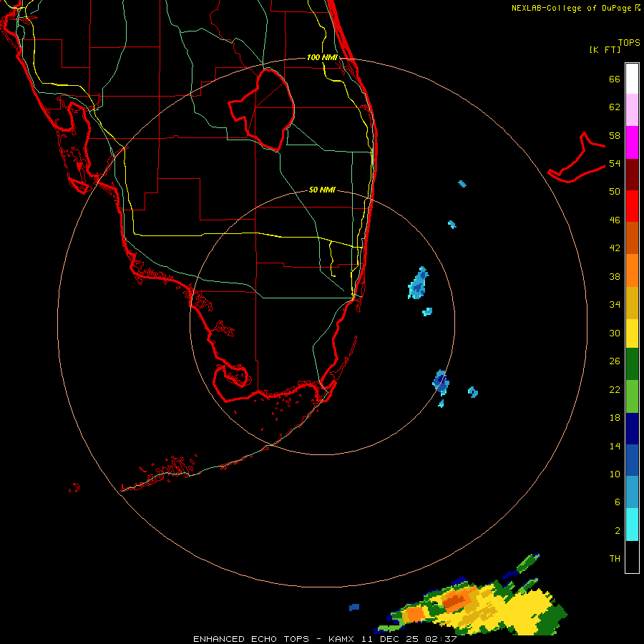This screenshot has height=644, width=644.
Task: Click the 10 legend value
Action: [x=615, y=474]
